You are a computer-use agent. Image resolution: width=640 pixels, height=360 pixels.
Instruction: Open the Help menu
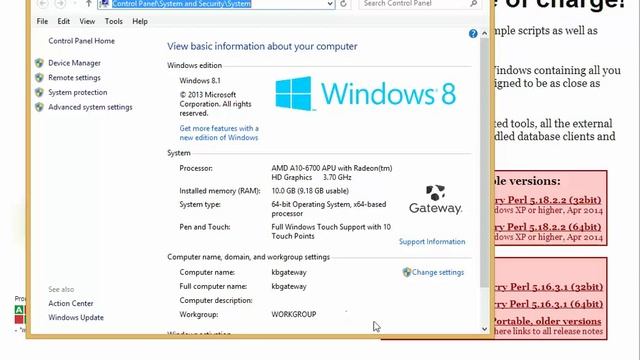pyautogui.click(x=140, y=21)
